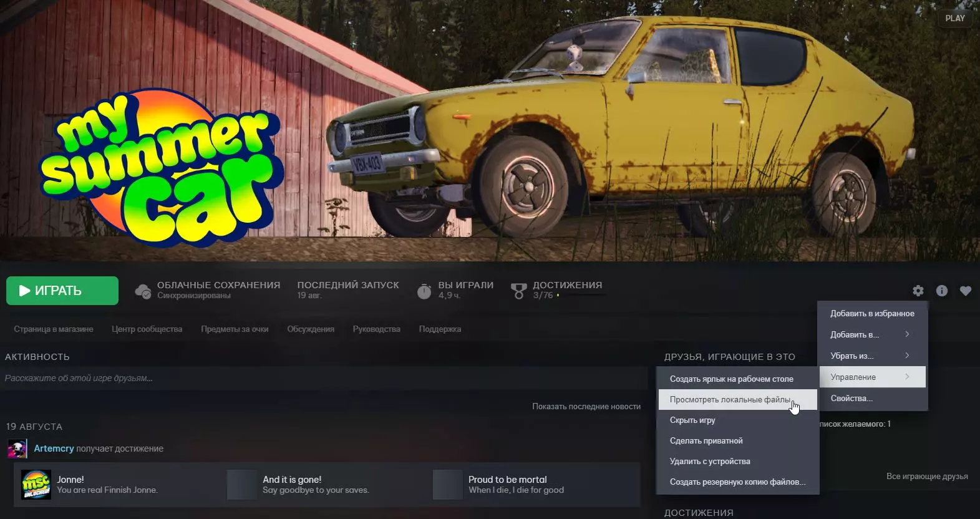Open Artemcry's avatar icon
The height and width of the screenshot is (519, 980).
tap(17, 449)
